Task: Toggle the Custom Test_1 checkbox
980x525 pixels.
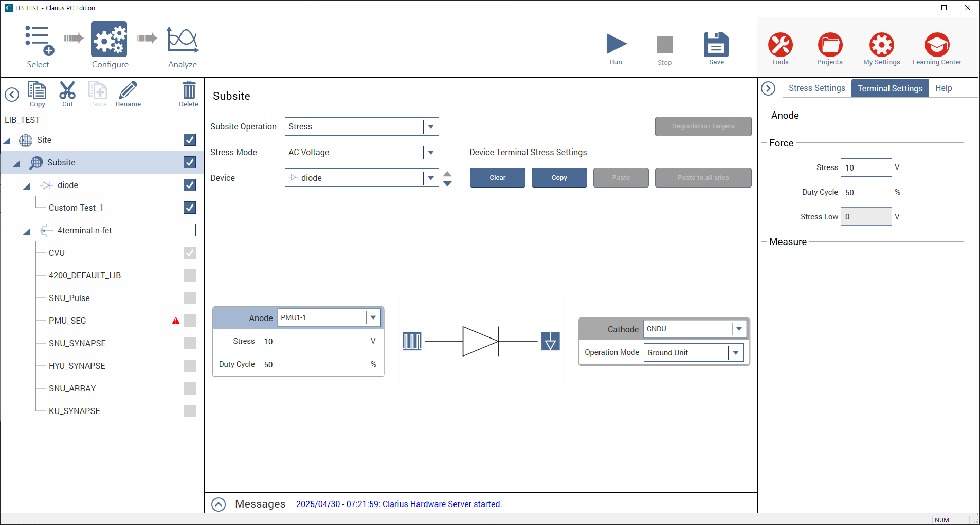Action: click(190, 208)
